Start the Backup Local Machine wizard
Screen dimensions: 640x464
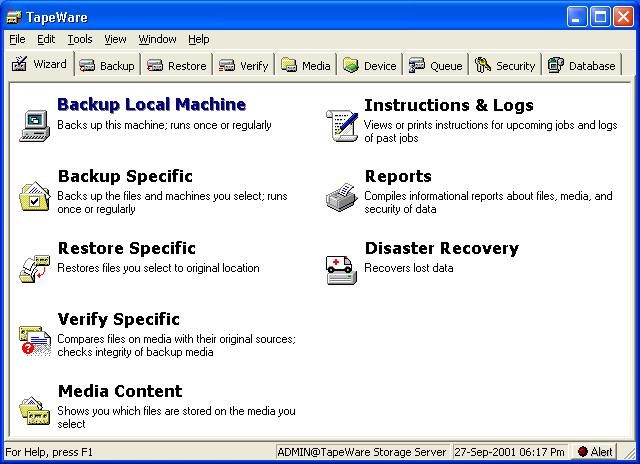click(151, 104)
